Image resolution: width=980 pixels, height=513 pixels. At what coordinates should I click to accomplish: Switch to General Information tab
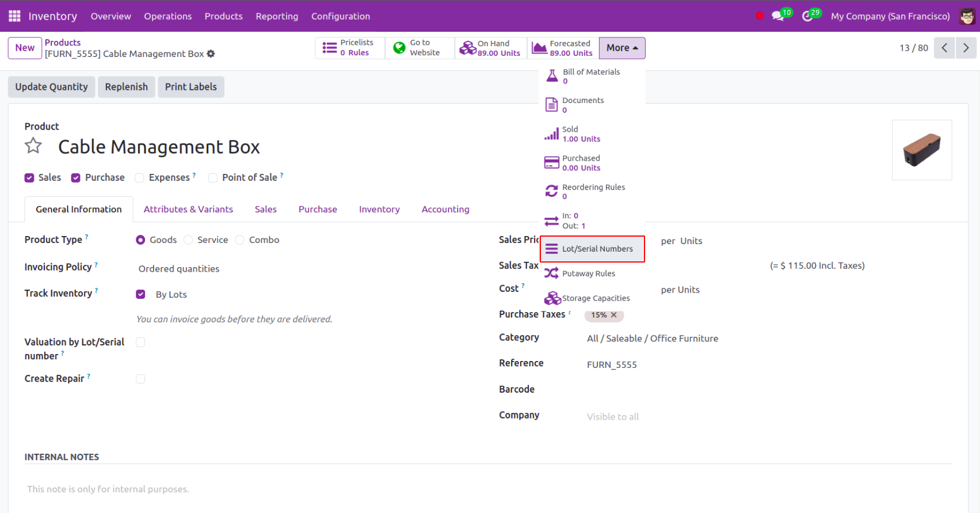coord(79,210)
